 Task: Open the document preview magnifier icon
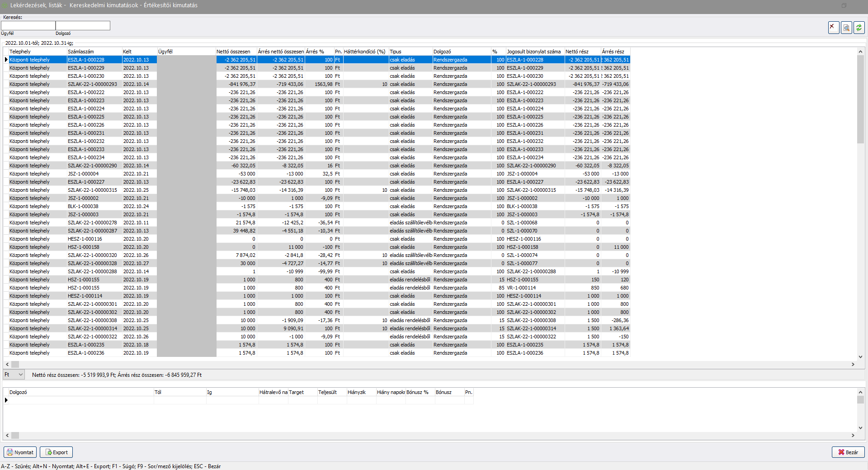[846, 28]
